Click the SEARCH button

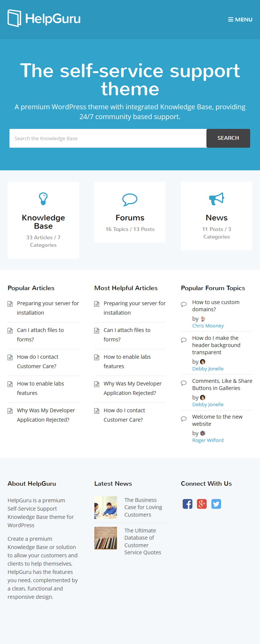click(x=228, y=138)
